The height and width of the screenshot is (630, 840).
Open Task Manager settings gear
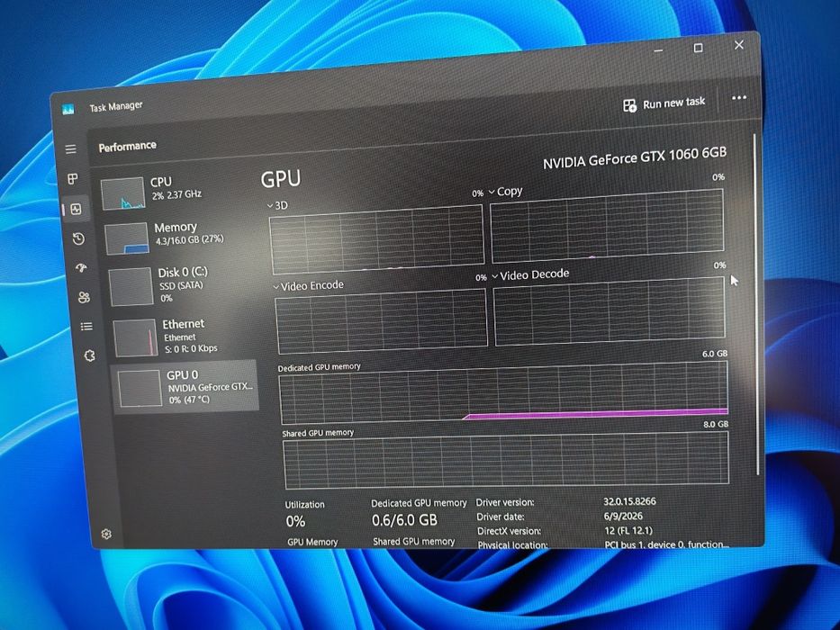click(x=106, y=534)
